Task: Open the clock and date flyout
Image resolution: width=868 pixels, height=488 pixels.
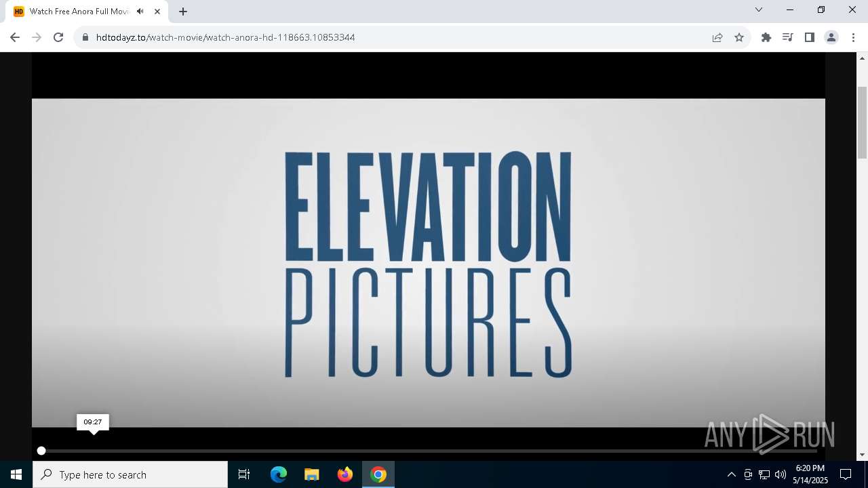Action: click(810, 474)
